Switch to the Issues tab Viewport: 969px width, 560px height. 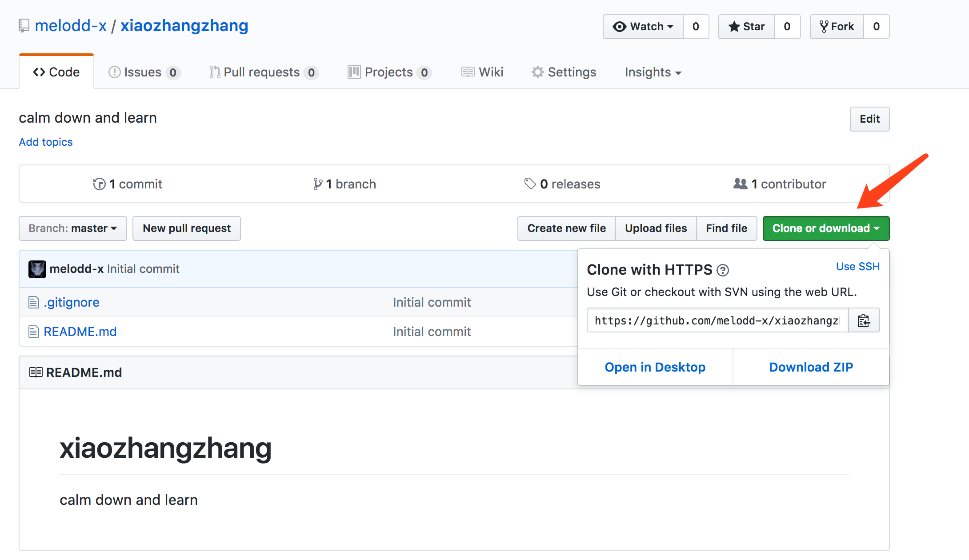pyautogui.click(x=144, y=72)
